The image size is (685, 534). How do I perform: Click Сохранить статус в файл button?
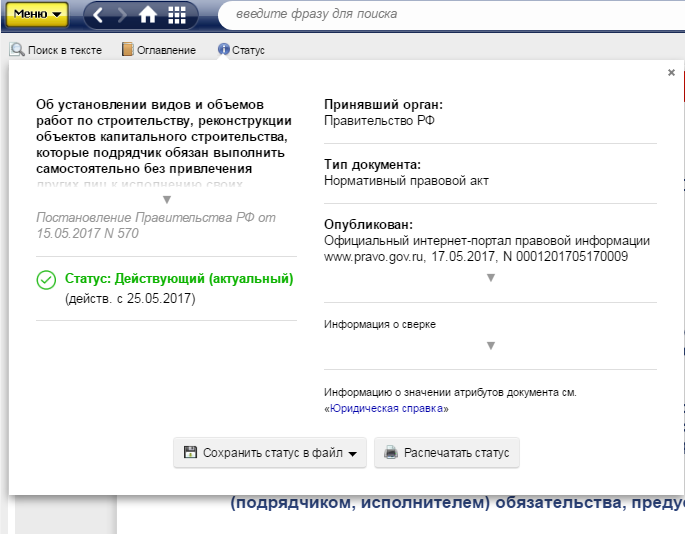263,453
